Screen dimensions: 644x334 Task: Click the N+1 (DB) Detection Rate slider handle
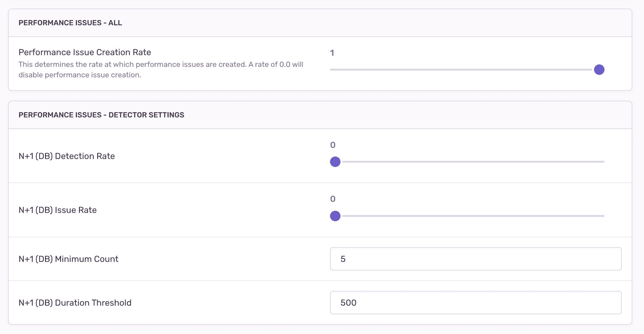pos(335,161)
